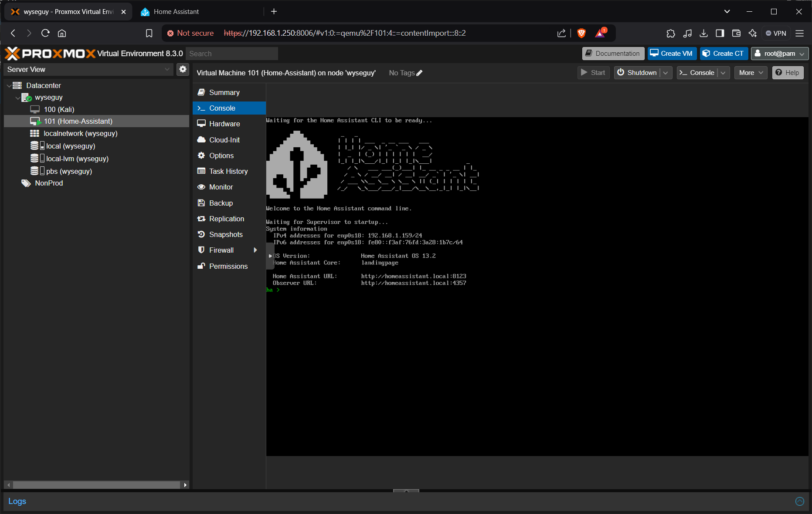The width and height of the screenshot is (812, 514).
Task: Open the Monitor section
Action: [x=229, y=187]
